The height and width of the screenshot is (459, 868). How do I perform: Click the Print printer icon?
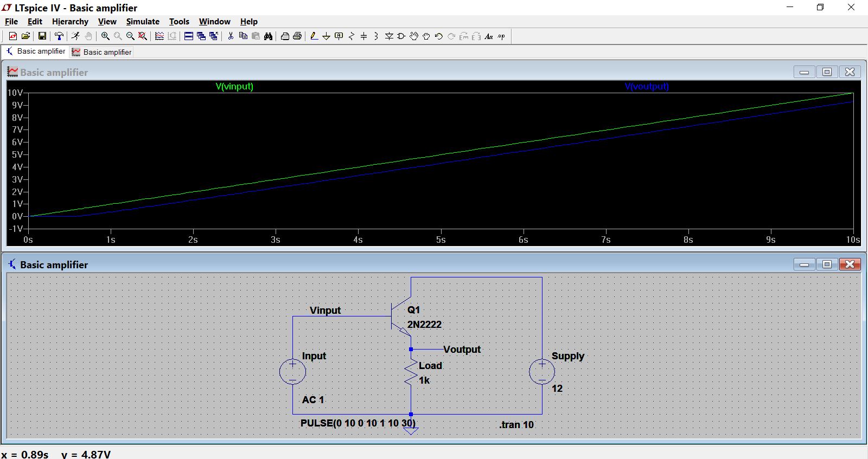coord(297,36)
